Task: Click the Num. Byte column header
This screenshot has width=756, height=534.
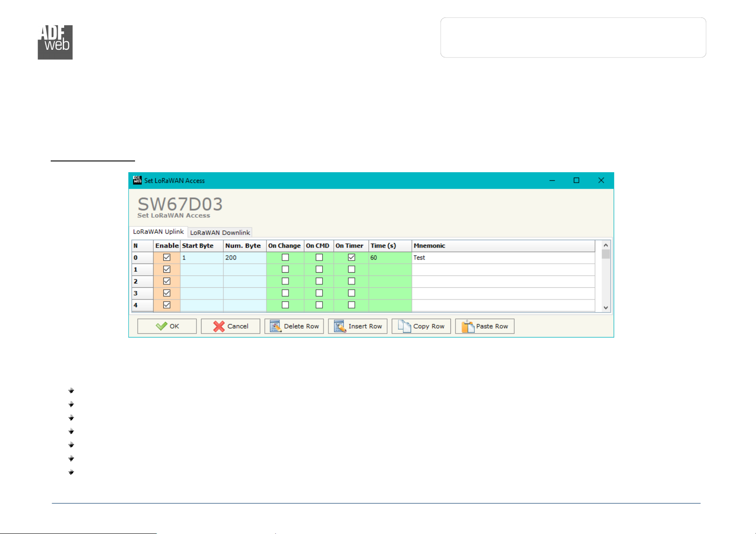Action: [x=245, y=246]
